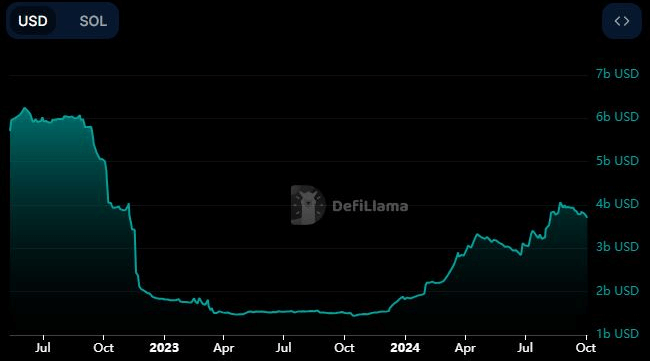The image size is (650, 361).
Task: Click the 2023 label on time axis
Action: point(164,347)
